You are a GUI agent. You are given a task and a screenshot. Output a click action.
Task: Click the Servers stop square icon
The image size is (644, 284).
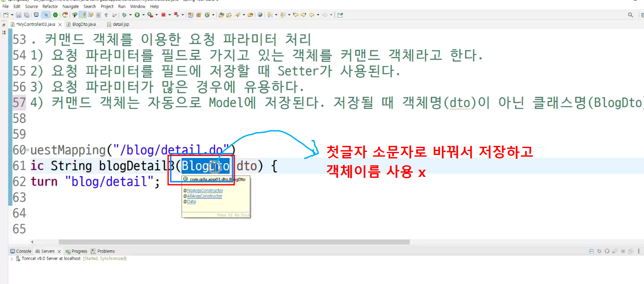(x=623, y=251)
